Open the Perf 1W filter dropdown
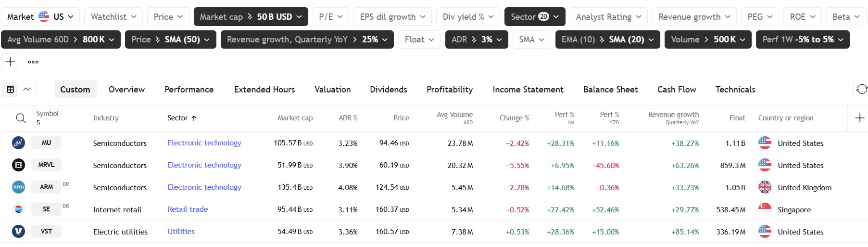 [803, 39]
